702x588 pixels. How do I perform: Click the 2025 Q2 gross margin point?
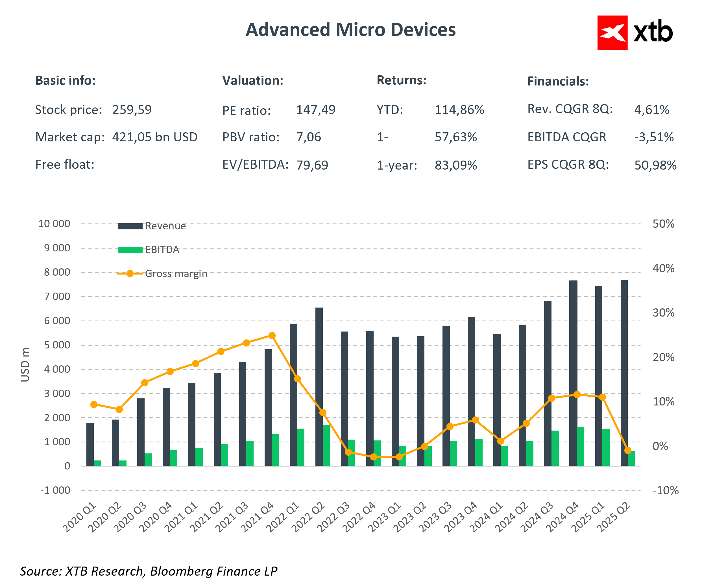(628, 451)
